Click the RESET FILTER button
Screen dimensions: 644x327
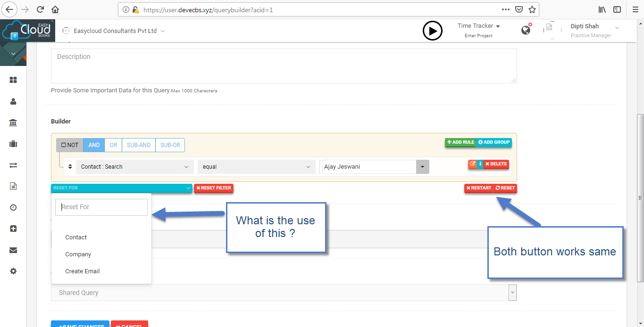tap(214, 188)
